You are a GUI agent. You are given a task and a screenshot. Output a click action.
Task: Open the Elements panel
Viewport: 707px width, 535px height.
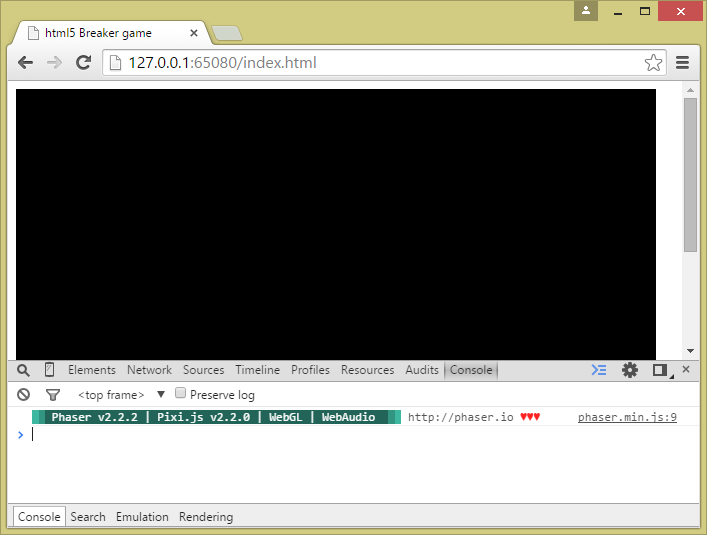(92, 370)
